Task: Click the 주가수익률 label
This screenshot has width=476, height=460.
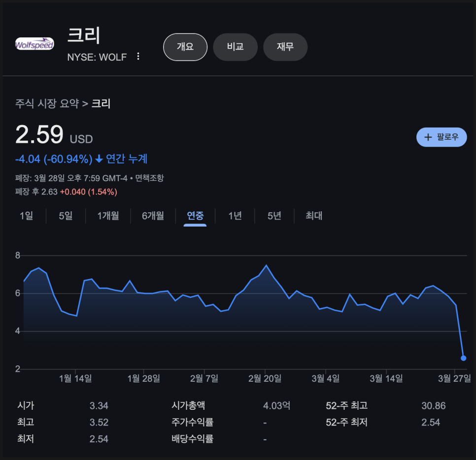Action: coord(193,423)
